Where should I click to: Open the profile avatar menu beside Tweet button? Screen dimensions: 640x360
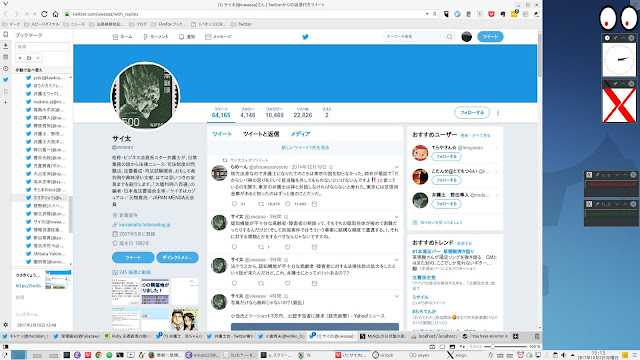pos(467,37)
